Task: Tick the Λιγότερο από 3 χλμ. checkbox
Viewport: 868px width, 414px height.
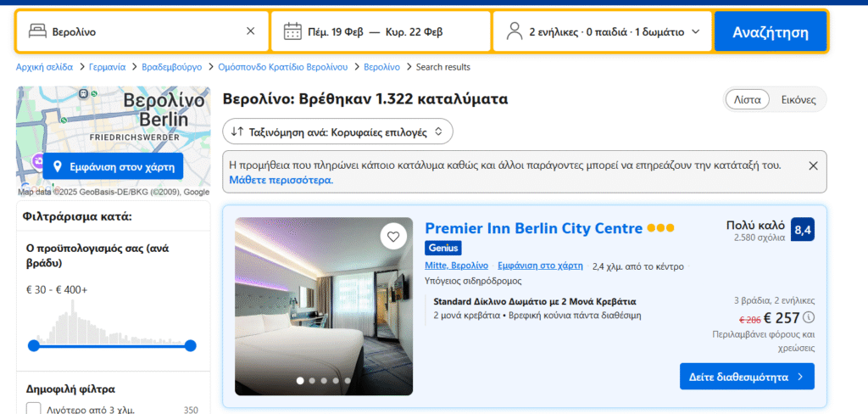Action: tap(34, 409)
